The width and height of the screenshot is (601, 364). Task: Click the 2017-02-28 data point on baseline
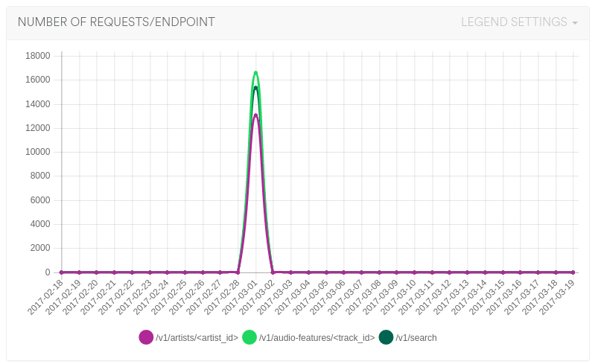tap(238, 272)
